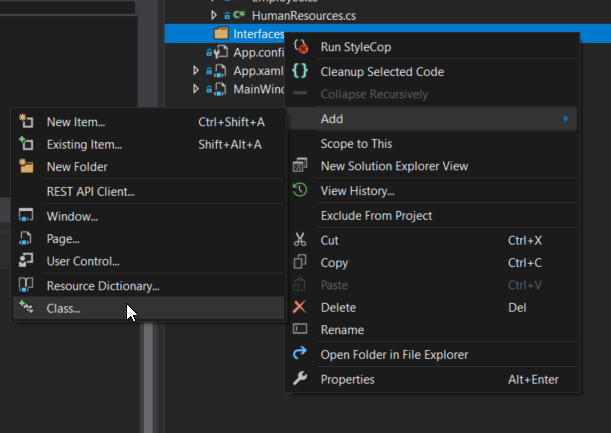This screenshot has height=433, width=611.
Task: Click the Cleanup Selected Code braces icon
Action: 300,71
